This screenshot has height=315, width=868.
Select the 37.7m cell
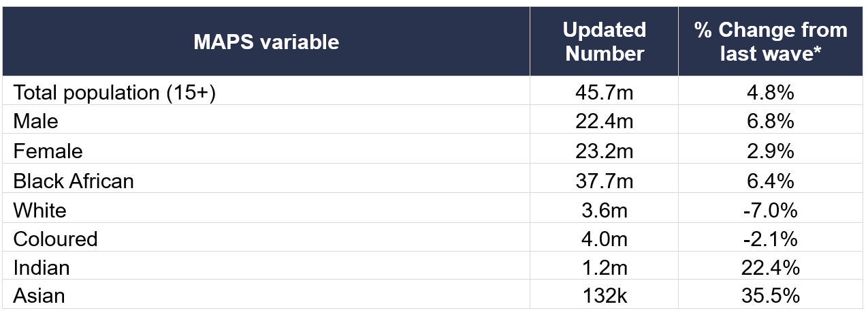click(x=604, y=181)
